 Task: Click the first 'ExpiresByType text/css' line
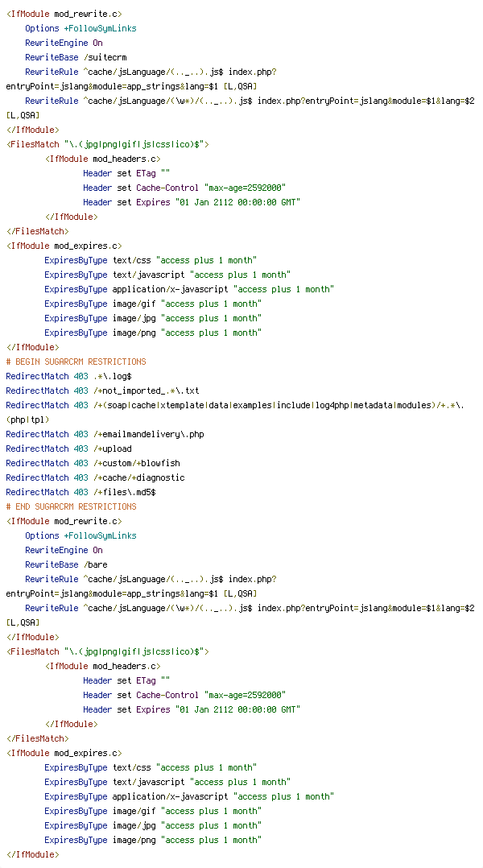coord(151,260)
